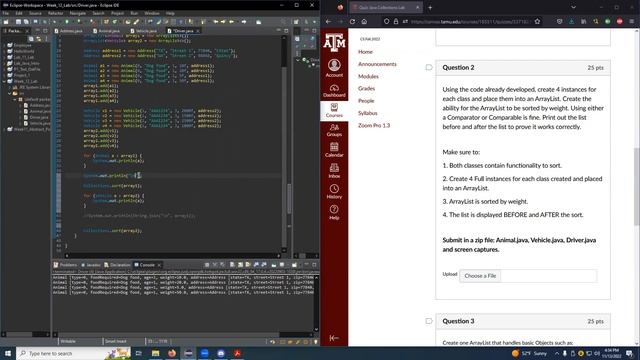Click the Choose a File upload button
The image size is (640, 360).
point(480,276)
